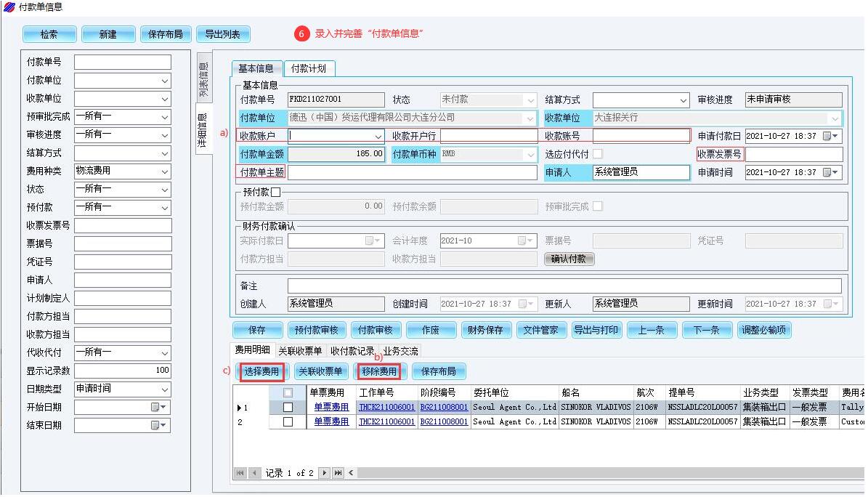This screenshot has height=497, width=868.
Task: Click calendar icon in 开始日期 filter
Action: [156, 408]
